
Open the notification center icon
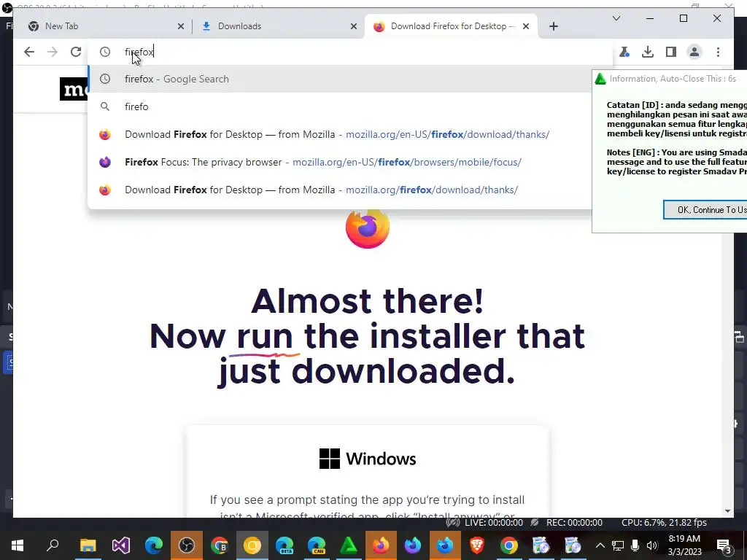click(x=724, y=545)
